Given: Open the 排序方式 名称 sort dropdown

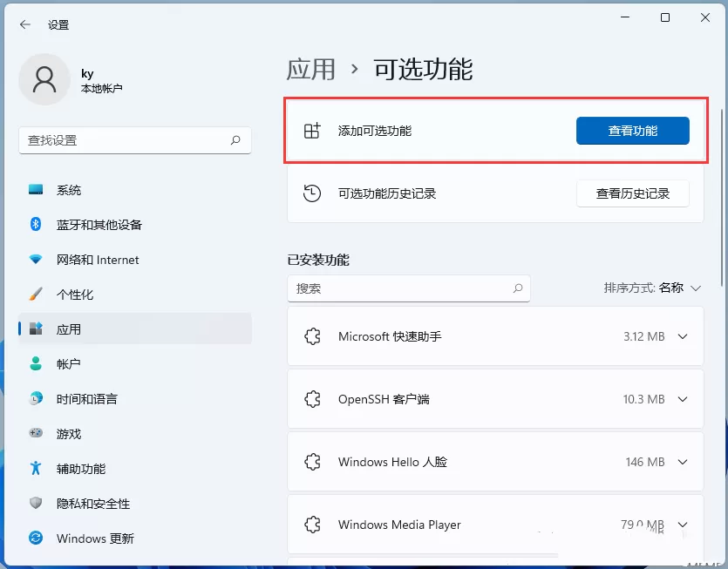Looking at the screenshot, I should [652, 288].
